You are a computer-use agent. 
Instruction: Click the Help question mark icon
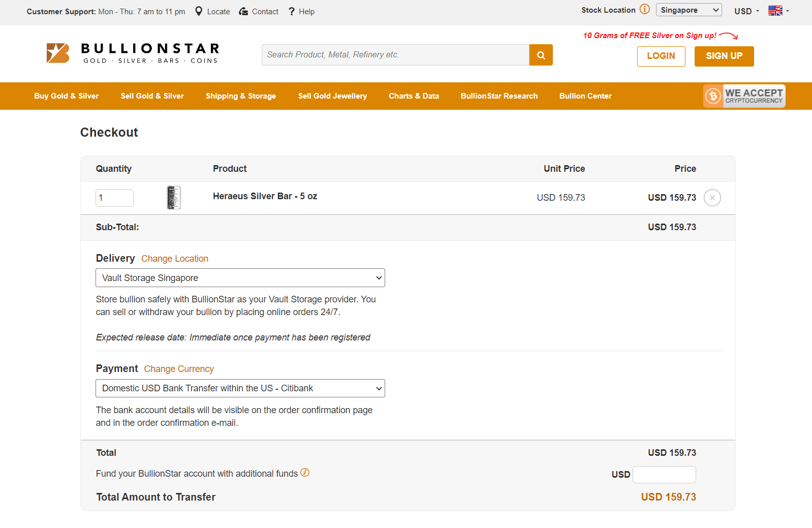click(x=292, y=11)
